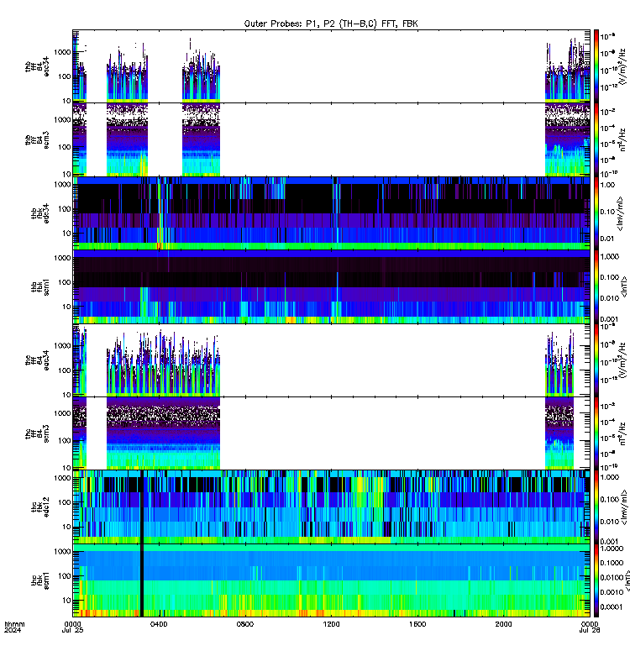The width and height of the screenshot is (630, 672).
Task: Click the '0800' time axis label
Action: click(x=244, y=624)
